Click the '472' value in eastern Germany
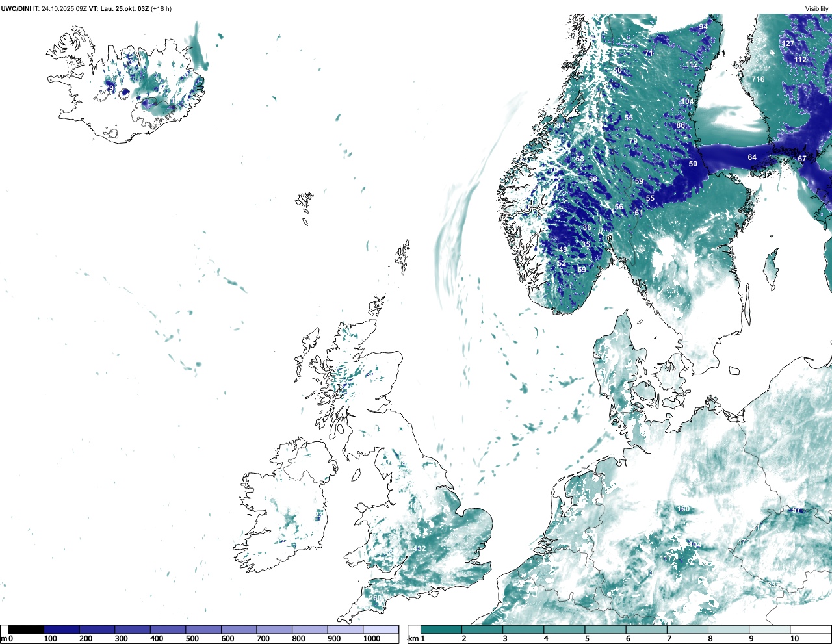The width and height of the screenshot is (832, 644). (x=744, y=542)
